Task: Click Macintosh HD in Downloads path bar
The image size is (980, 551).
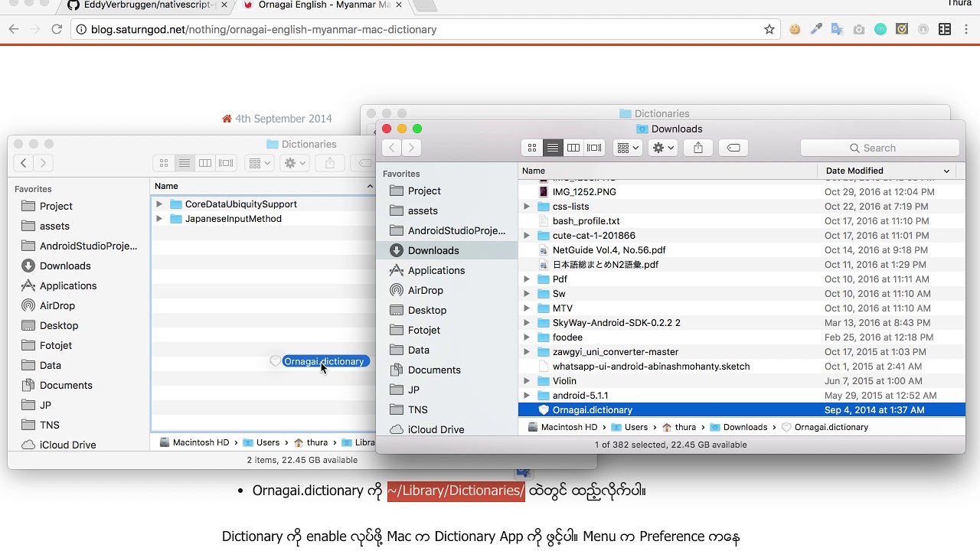Action: click(561, 427)
